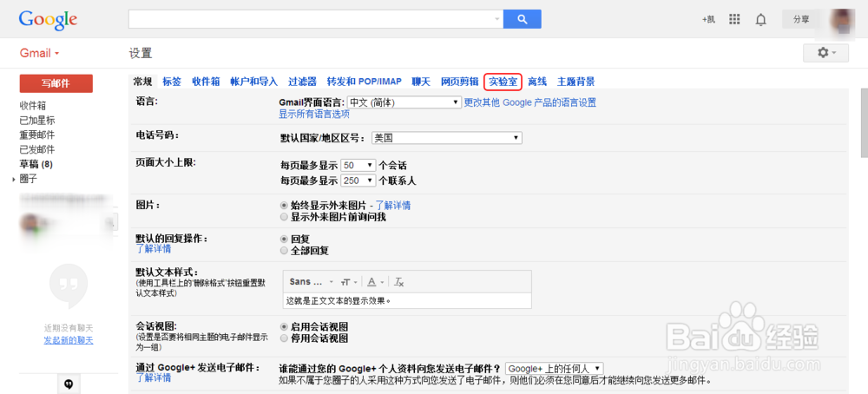Select 启用会话视图 radio option

coord(284,326)
